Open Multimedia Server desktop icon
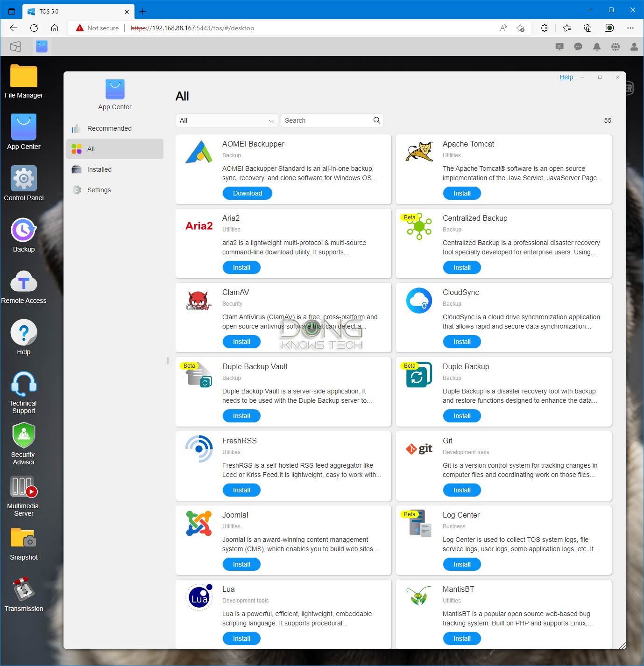 point(24,495)
